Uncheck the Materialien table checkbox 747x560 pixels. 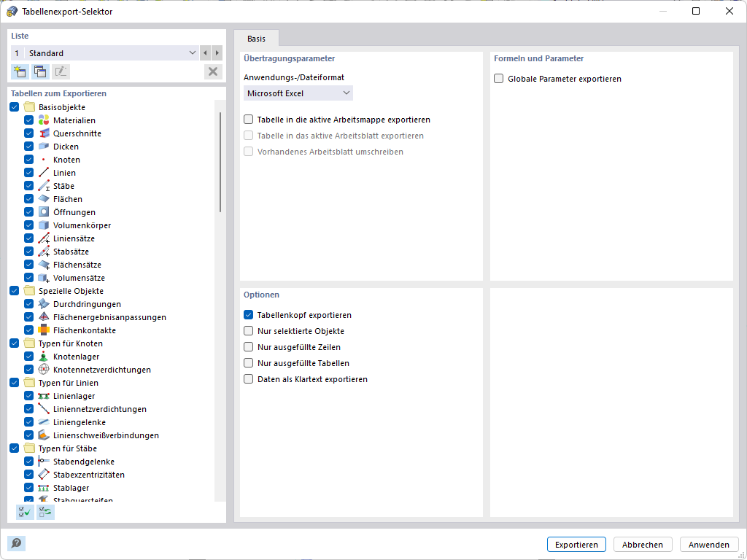(x=29, y=120)
